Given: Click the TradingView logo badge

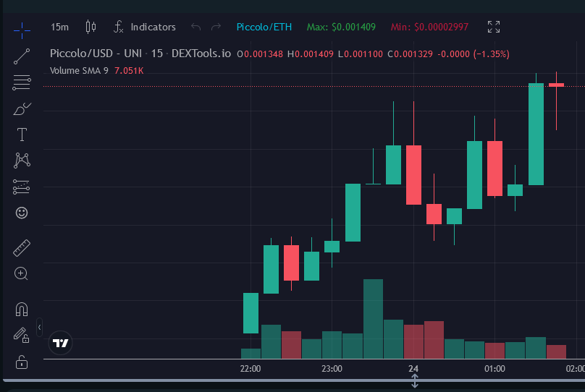Looking at the screenshot, I should (x=60, y=343).
